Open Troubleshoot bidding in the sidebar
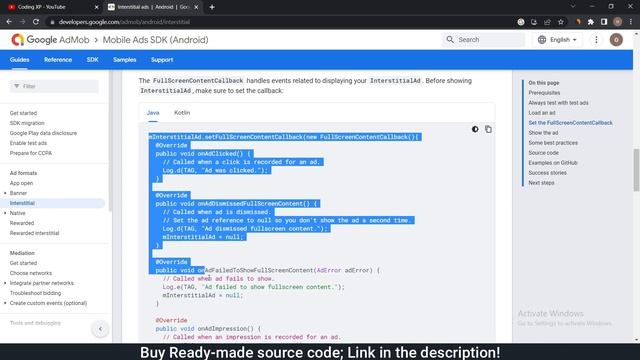This screenshot has height=360, width=640. click(x=35, y=293)
